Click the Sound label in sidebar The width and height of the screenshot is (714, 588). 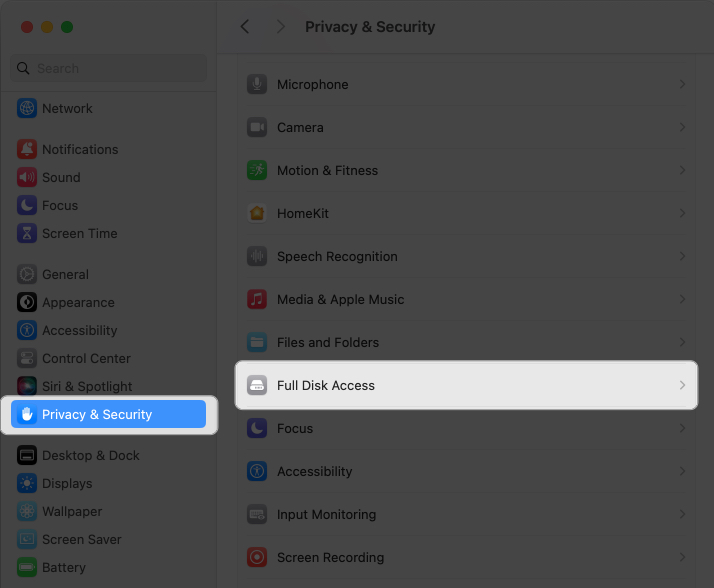(x=61, y=177)
